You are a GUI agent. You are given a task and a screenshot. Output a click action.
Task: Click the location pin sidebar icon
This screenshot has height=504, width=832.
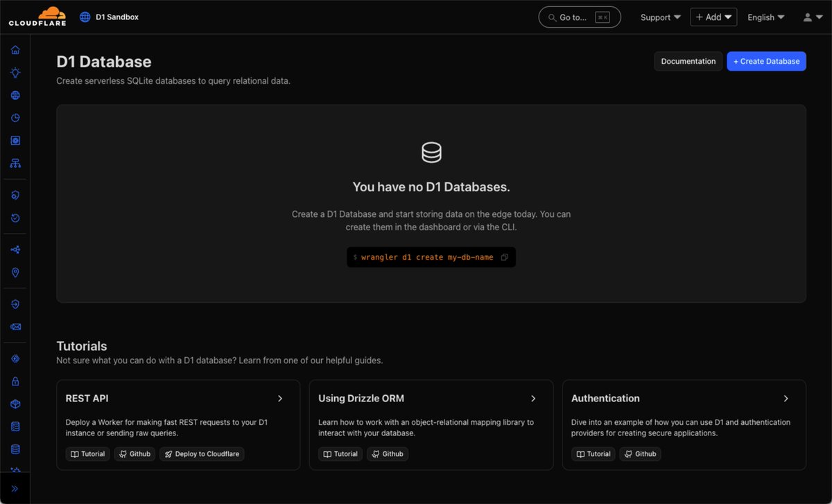tap(15, 272)
